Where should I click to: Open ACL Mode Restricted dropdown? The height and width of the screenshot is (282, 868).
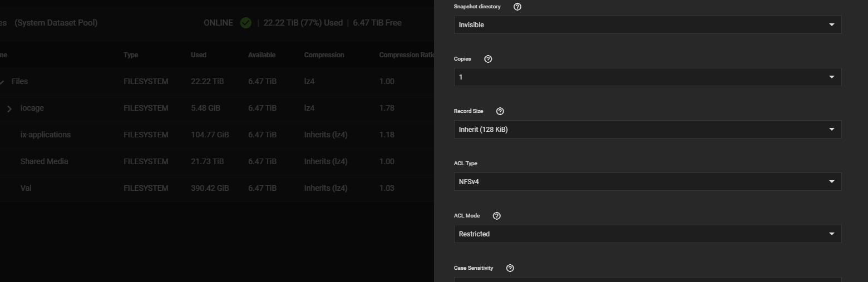648,234
